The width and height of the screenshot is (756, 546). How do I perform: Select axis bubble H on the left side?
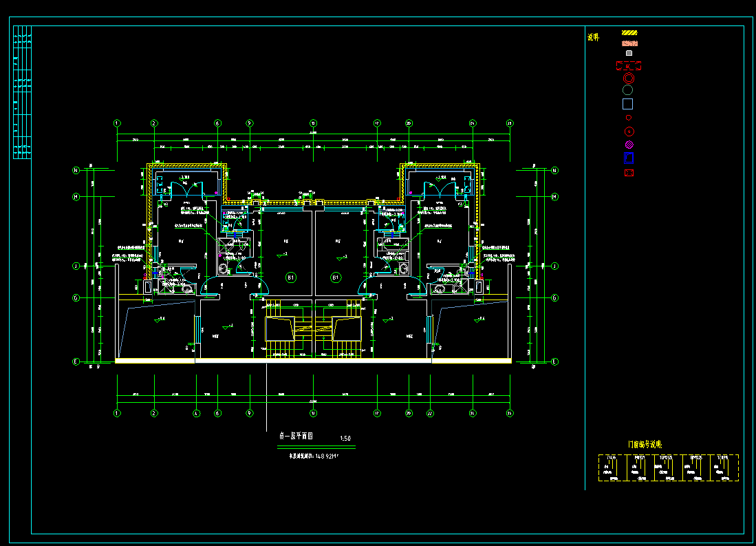click(76, 197)
